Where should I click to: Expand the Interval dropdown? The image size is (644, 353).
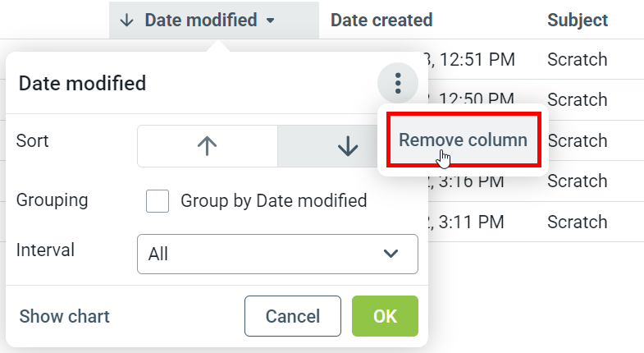click(277, 254)
